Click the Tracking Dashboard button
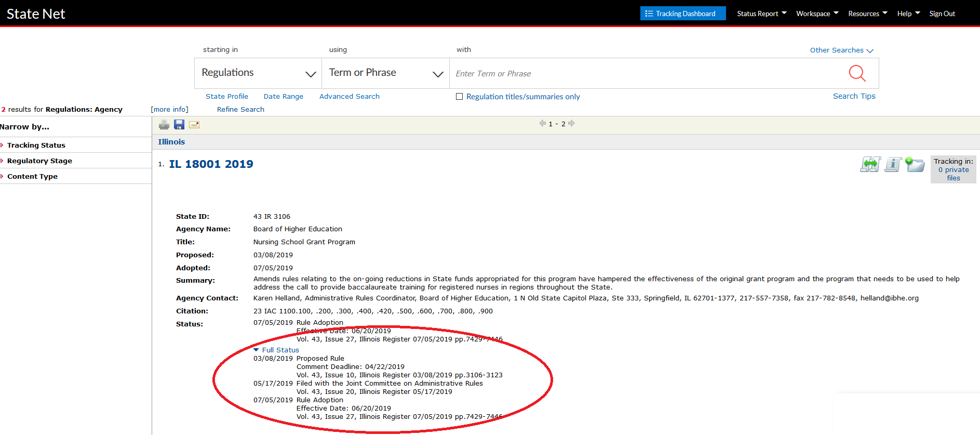 682,14
